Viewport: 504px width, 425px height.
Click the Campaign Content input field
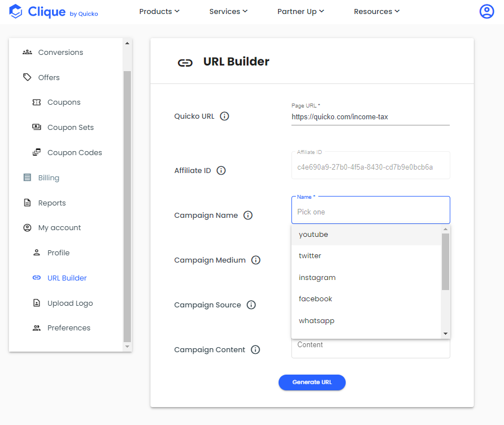click(371, 348)
